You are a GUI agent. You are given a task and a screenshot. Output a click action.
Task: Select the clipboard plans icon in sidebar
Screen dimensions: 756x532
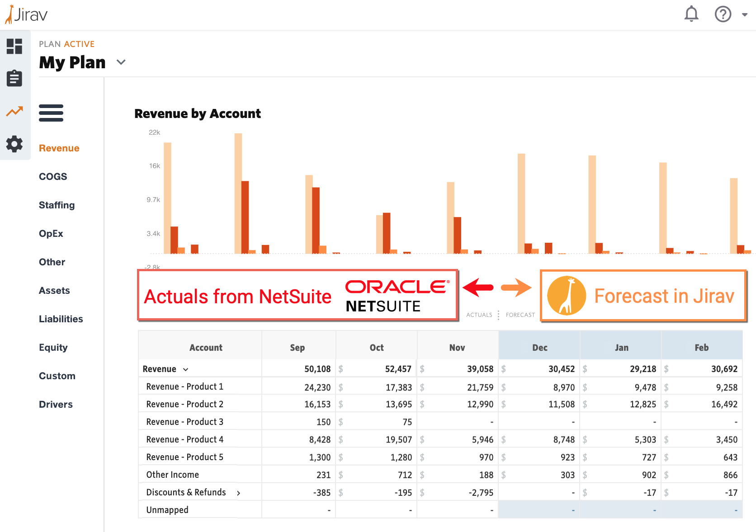14,78
